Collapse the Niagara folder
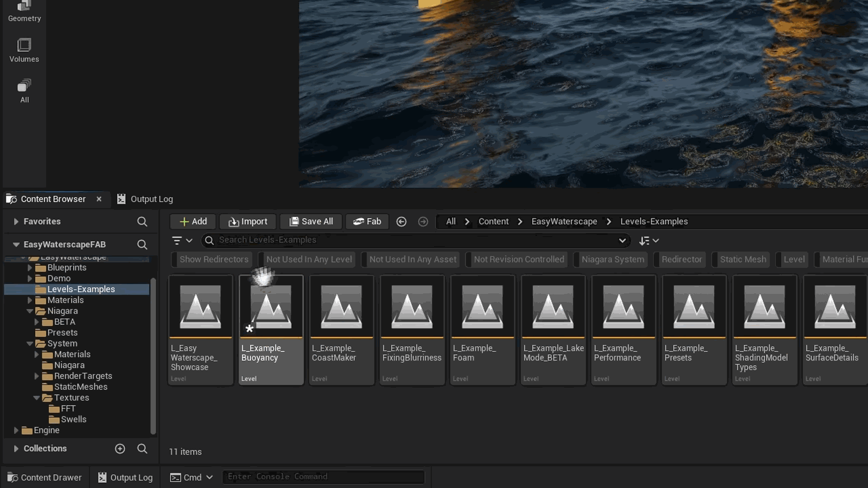The height and width of the screenshot is (488, 868). point(30,311)
